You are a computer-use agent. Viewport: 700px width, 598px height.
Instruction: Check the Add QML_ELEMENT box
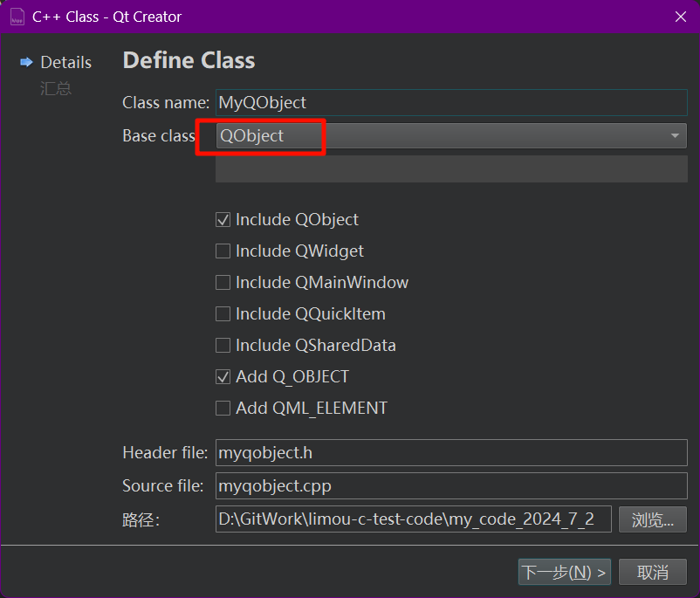click(223, 409)
